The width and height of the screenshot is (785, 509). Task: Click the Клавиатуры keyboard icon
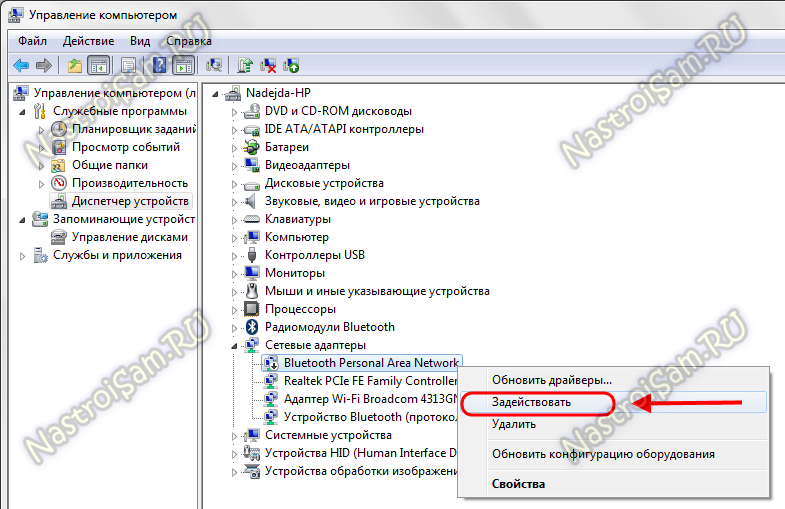[x=252, y=219]
